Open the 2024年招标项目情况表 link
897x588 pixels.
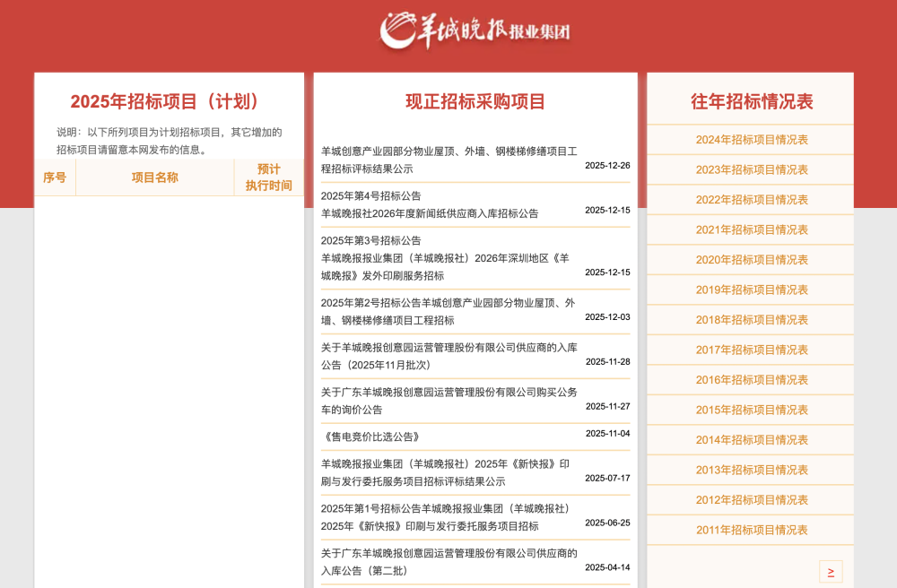(752, 139)
